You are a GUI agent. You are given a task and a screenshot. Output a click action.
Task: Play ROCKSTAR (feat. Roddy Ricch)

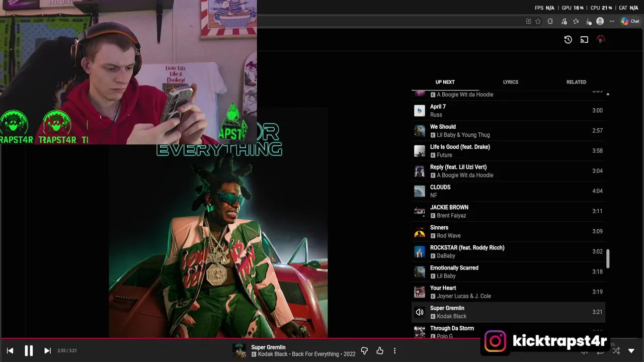pos(508,251)
